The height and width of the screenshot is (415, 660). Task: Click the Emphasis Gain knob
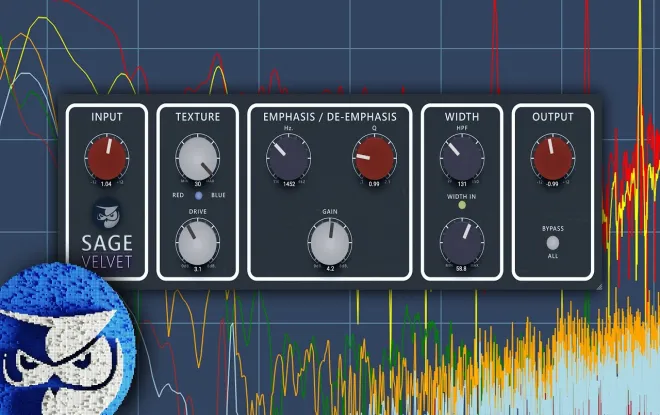click(330, 242)
